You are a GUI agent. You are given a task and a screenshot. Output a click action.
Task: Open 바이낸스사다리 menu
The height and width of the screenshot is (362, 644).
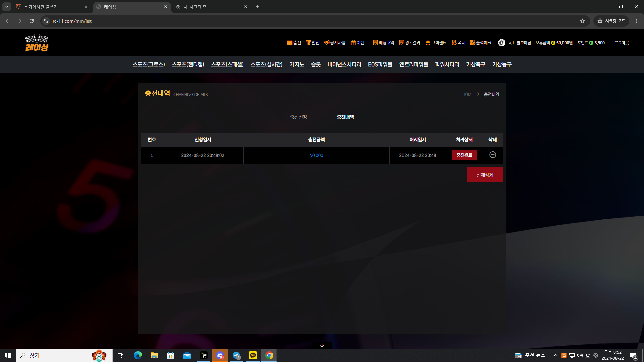[x=344, y=64]
